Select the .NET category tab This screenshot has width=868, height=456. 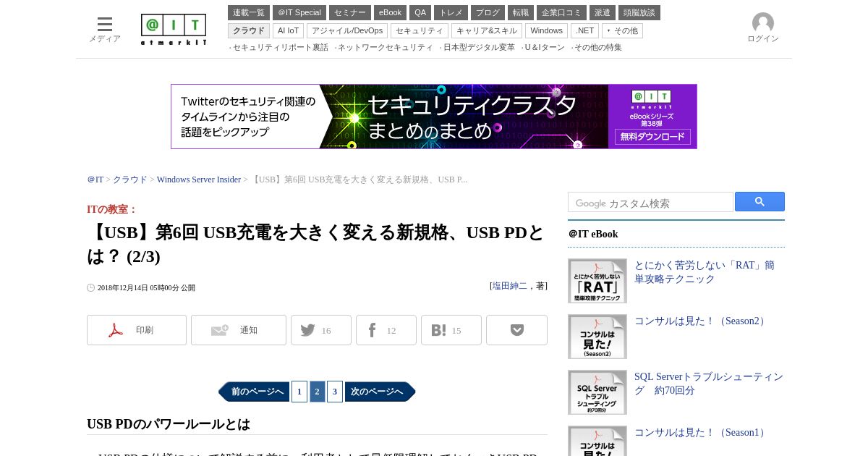point(584,30)
